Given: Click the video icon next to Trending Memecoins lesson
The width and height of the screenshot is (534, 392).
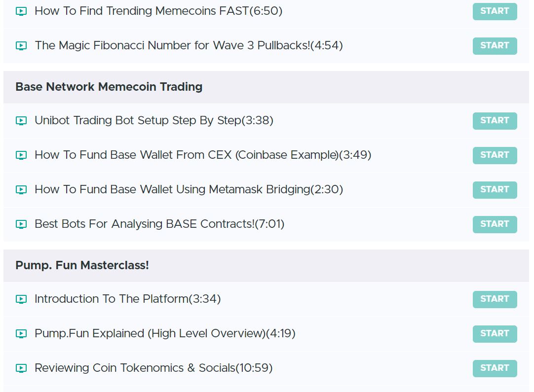Looking at the screenshot, I should pyautogui.click(x=21, y=11).
